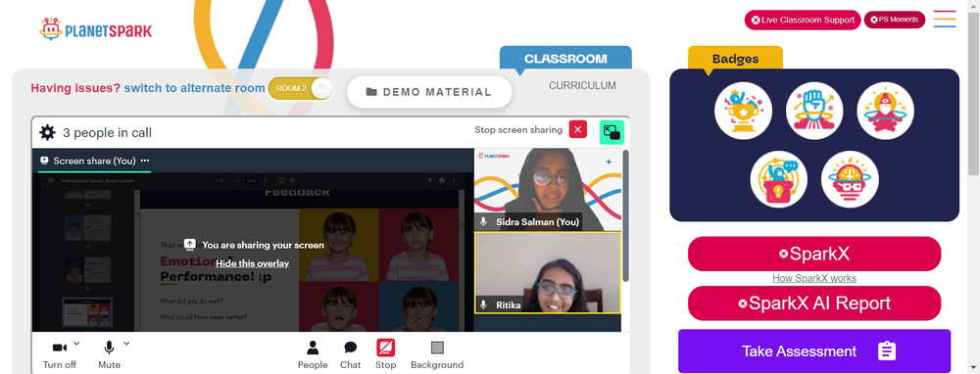Mute the microphone
Screen dimensions: 980x374
(110, 354)
